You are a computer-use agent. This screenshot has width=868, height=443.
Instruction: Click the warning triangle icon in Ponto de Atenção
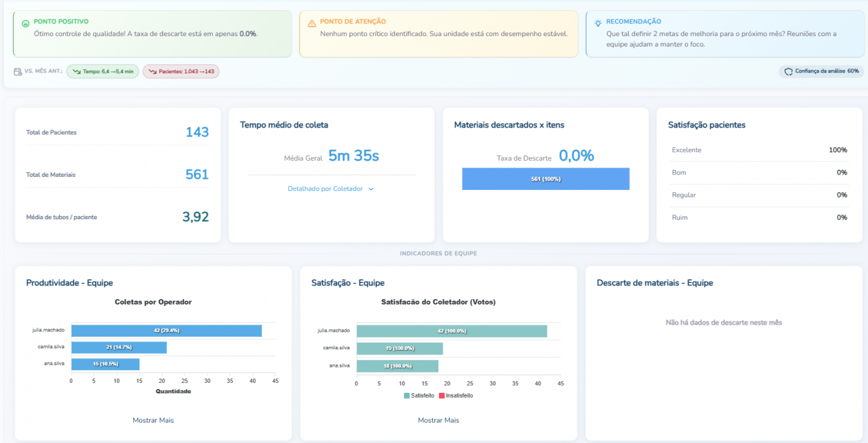click(x=312, y=24)
